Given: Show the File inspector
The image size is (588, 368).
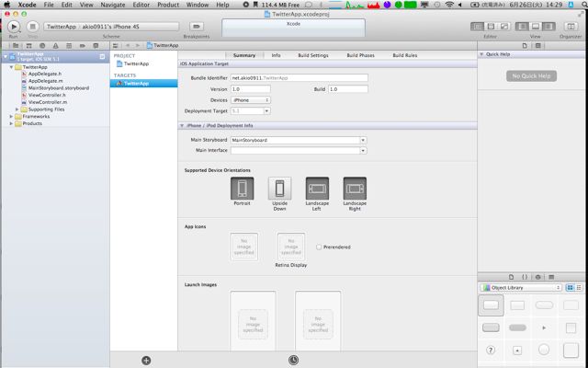Looking at the screenshot, I should (x=525, y=45).
